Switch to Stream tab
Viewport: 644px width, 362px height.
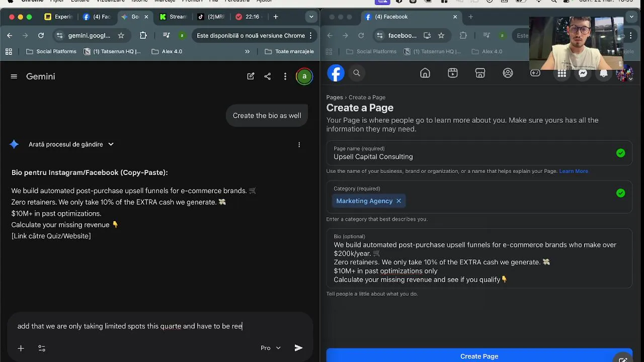pos(174,17)
